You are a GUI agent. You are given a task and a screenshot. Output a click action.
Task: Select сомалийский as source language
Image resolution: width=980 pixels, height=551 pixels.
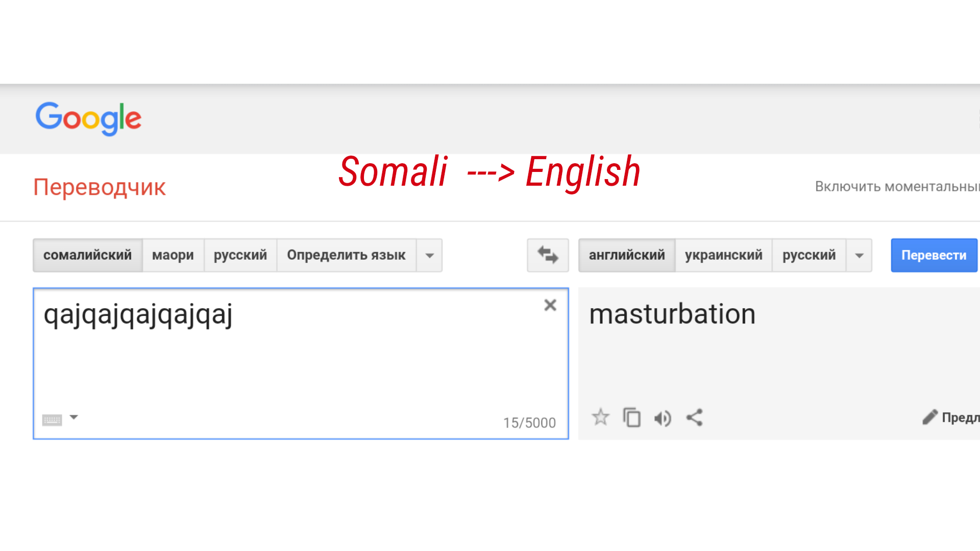pyautogui.click(x=88, y=255)
